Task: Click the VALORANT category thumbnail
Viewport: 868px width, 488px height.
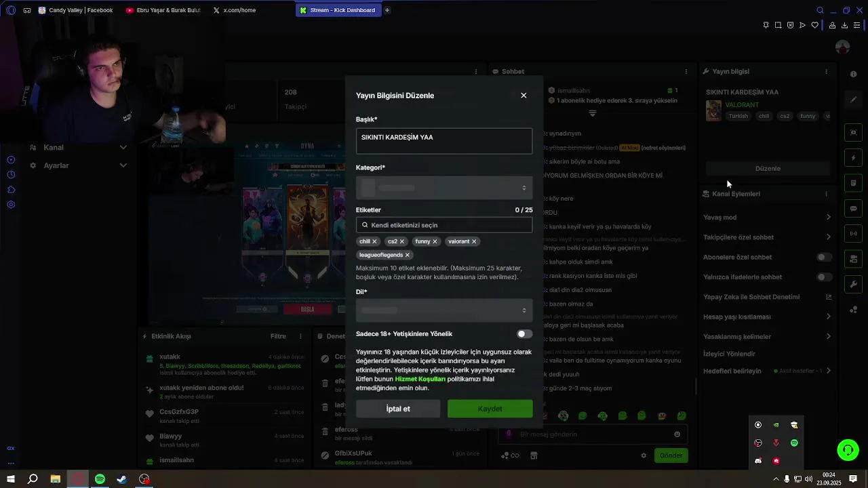Action: (713, 110)
